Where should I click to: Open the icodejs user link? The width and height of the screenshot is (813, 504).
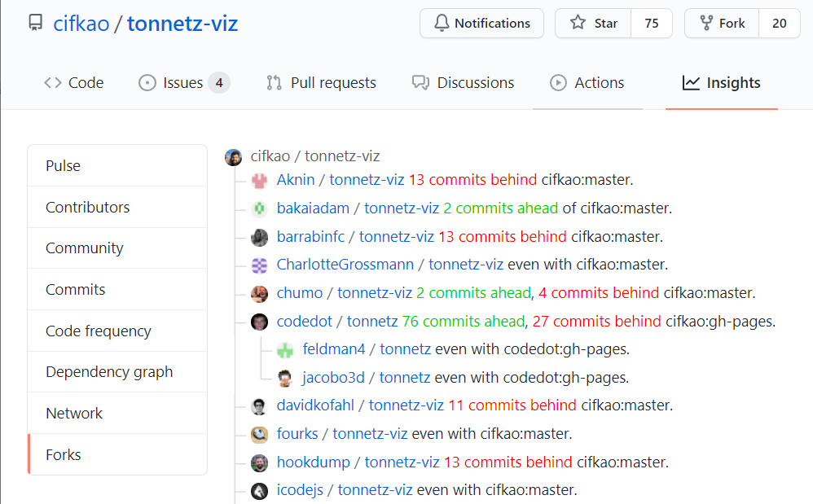pyautogui.click(x=300, y=490)
